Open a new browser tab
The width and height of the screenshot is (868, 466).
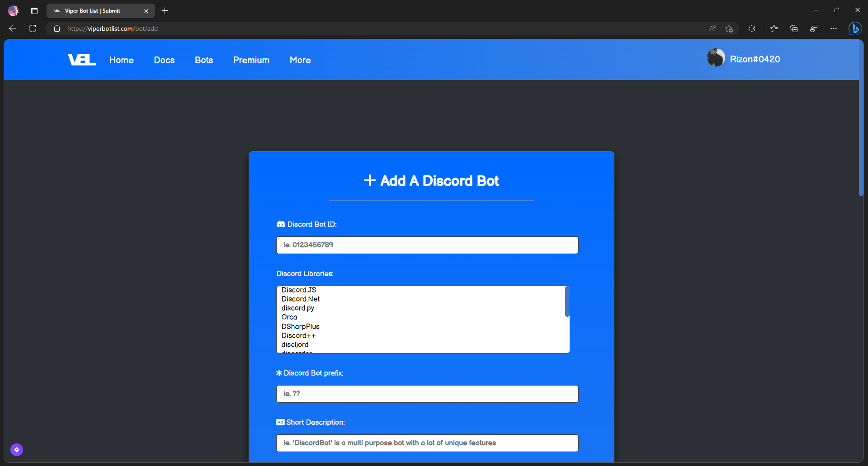pyautogui.click(x=165, y=11)
